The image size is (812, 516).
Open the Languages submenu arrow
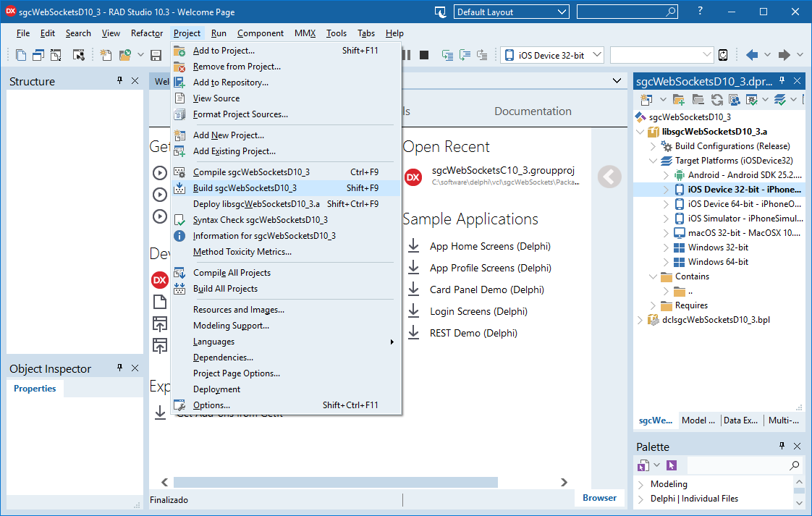click(392, 342)
